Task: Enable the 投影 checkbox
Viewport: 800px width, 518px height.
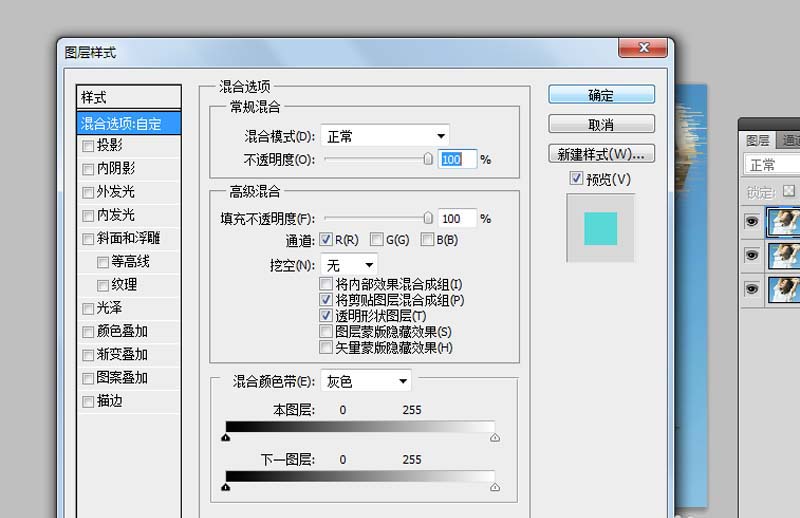Action: click(88, 146)
